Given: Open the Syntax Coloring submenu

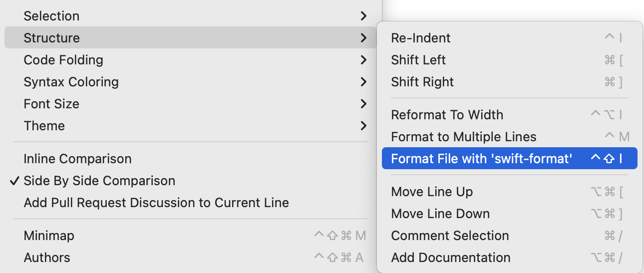Looking at the screenshot, I should coord(71,82).
